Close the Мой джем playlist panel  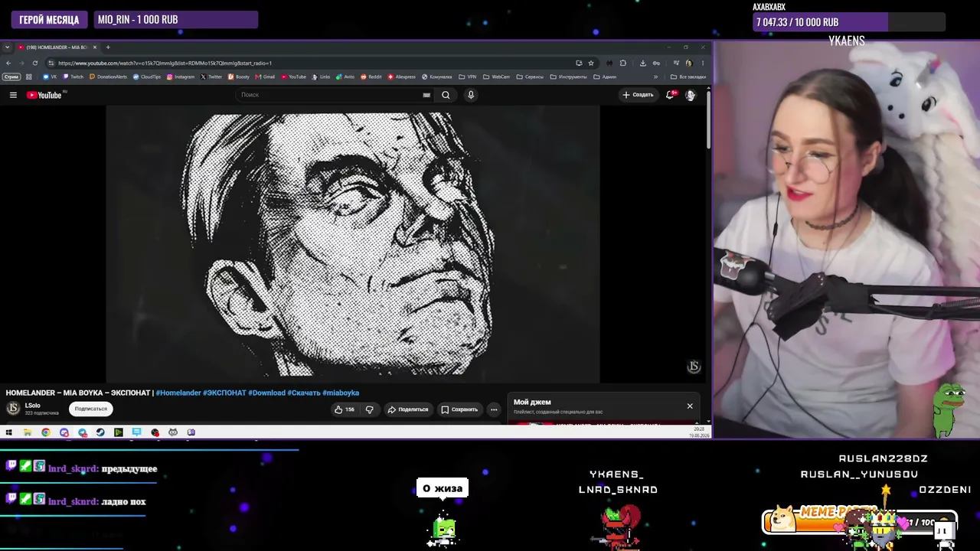pos(690,406)
